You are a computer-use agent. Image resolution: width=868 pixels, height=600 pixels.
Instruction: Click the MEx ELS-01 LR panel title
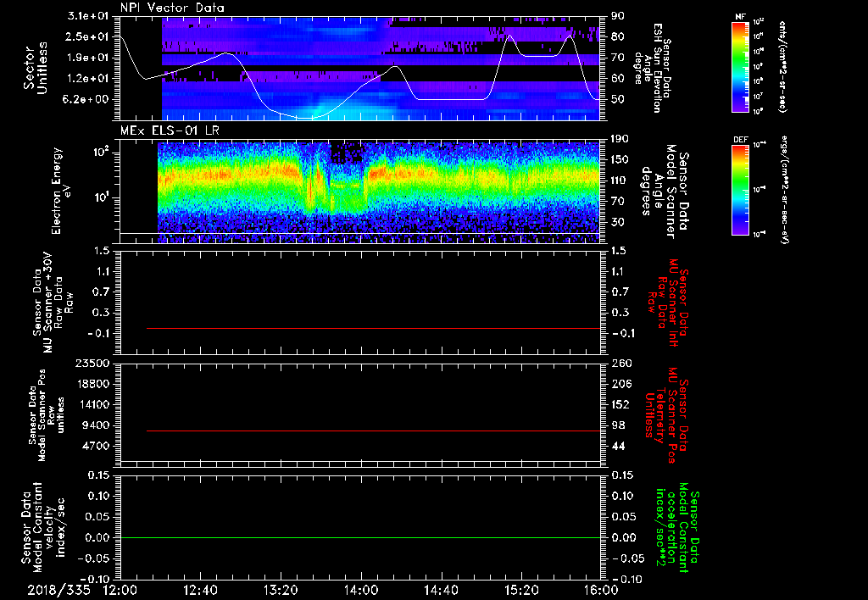(x=169, y=131)
